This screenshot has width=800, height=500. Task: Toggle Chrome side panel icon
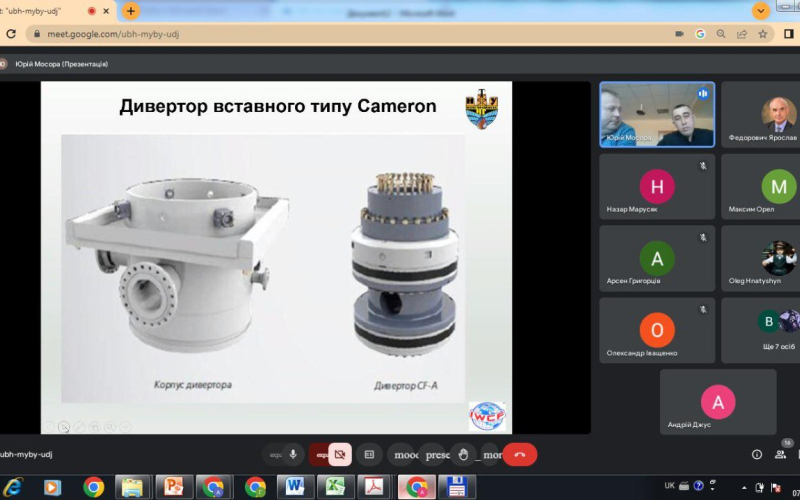coord(789,34)
